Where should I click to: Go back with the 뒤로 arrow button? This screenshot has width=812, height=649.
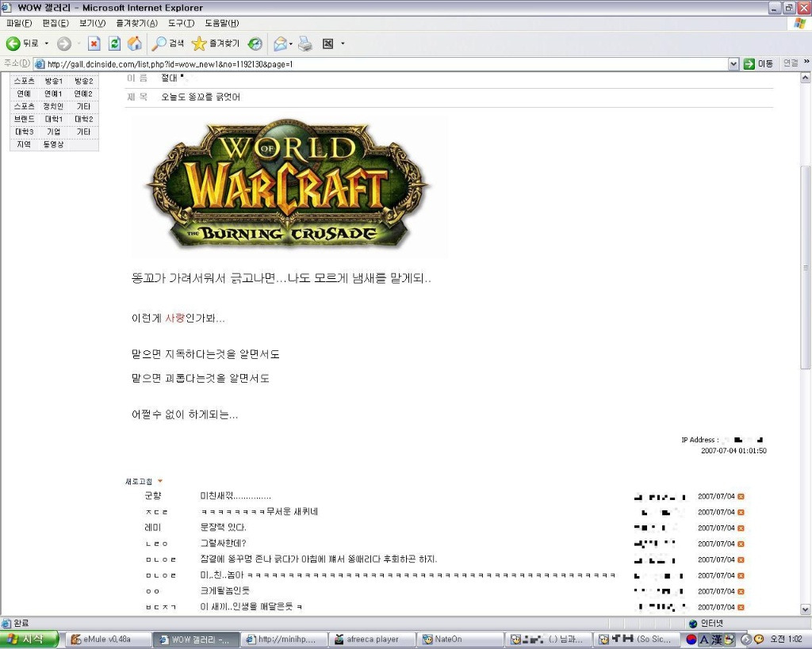coord(21,44)
